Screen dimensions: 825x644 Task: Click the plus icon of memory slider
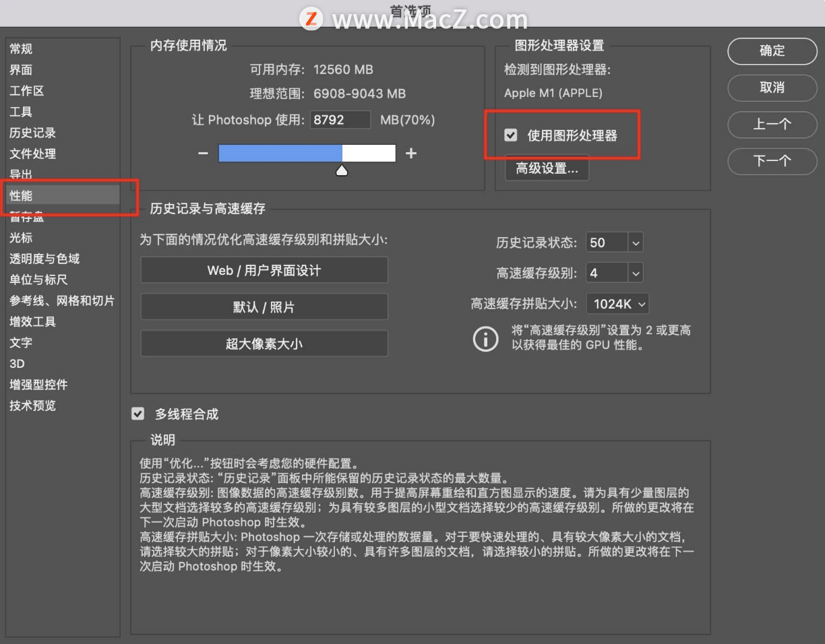pyautogui.click(x=411, y=154)
